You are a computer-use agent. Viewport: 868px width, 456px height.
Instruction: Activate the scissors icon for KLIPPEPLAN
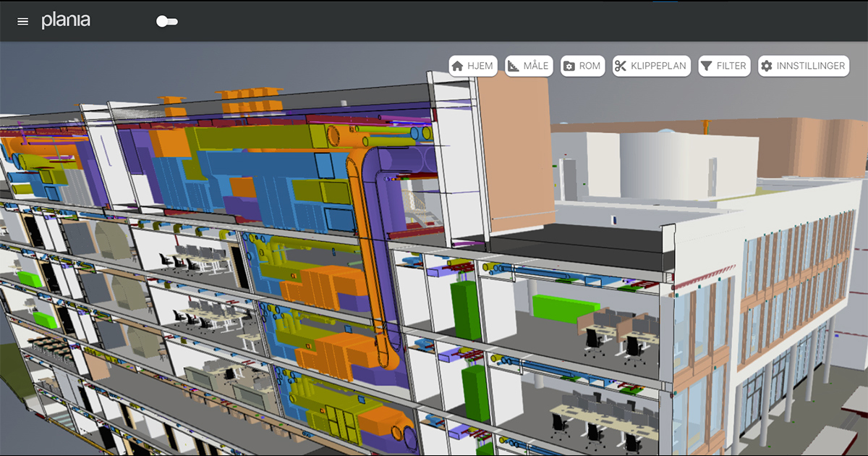coord(621,66)
